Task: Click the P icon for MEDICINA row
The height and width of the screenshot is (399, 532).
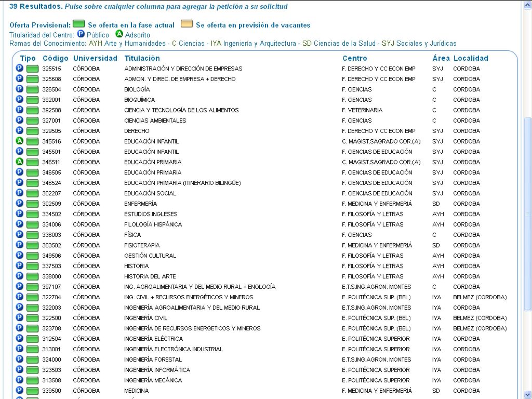Action: click(x=20, y=390)
